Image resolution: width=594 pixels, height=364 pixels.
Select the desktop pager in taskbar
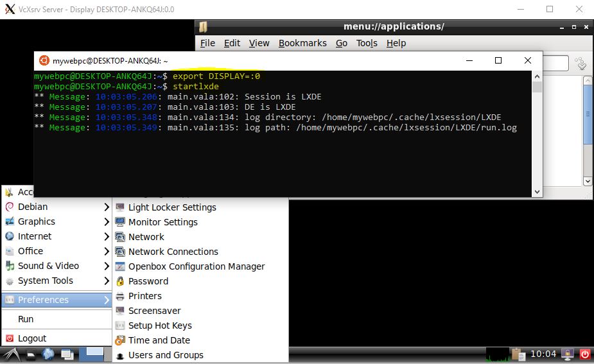pyautogui.click(x=91, y=354)
